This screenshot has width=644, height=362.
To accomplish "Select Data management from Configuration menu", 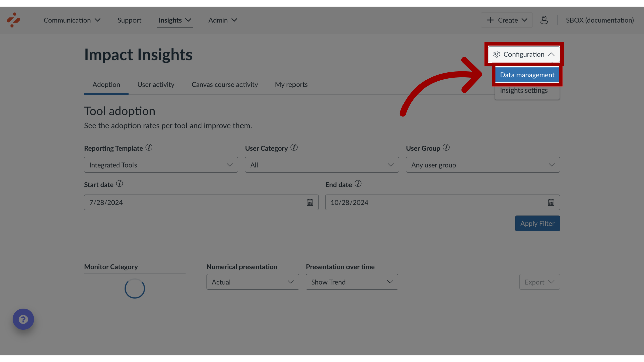I will (x=527, y=75).
